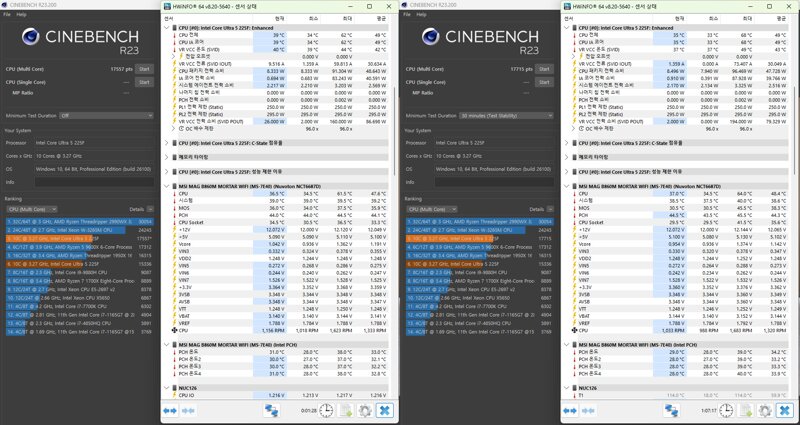800x425 pixels.
Task: Click the log file icon right of 1:07:17 clock
Action: (746, 410)
